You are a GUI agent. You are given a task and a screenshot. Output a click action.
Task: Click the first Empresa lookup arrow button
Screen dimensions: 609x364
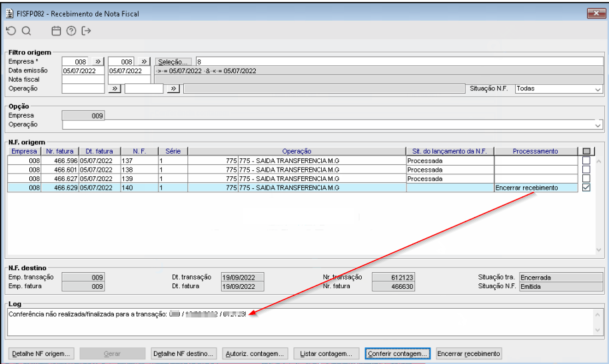98,61
